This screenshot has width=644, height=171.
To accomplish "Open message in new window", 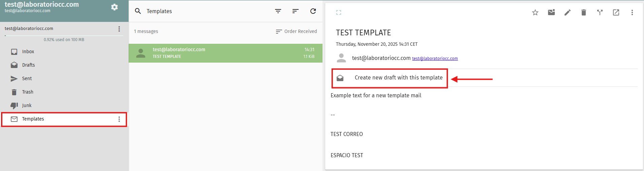I will tap(616, 12).
